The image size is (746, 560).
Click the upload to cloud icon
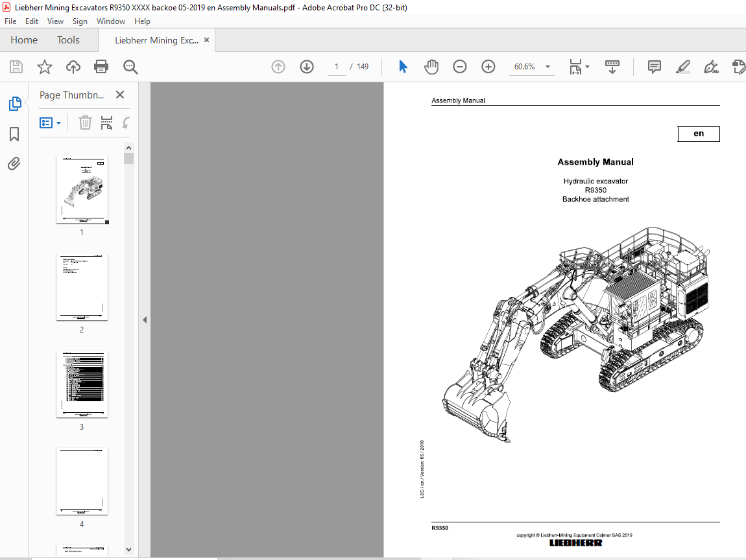73,67
